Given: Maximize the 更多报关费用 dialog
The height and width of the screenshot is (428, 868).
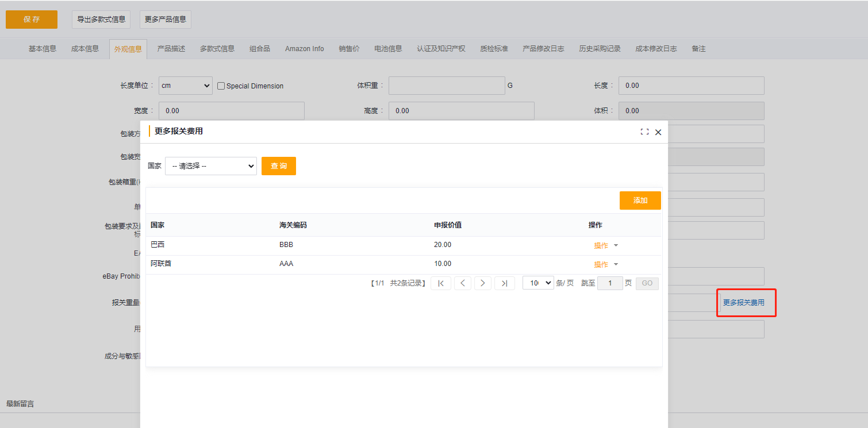Looking at the screenshot, I should point(644,132).
